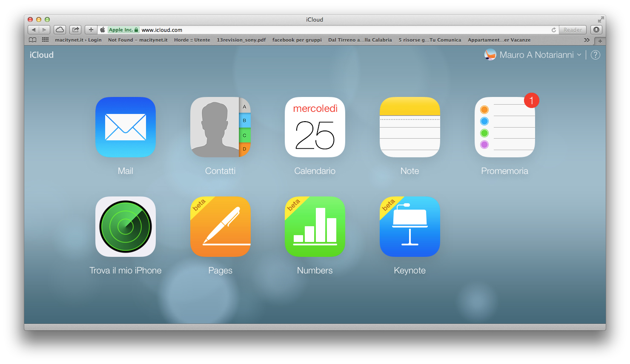Open the Note app

[410, 127]
